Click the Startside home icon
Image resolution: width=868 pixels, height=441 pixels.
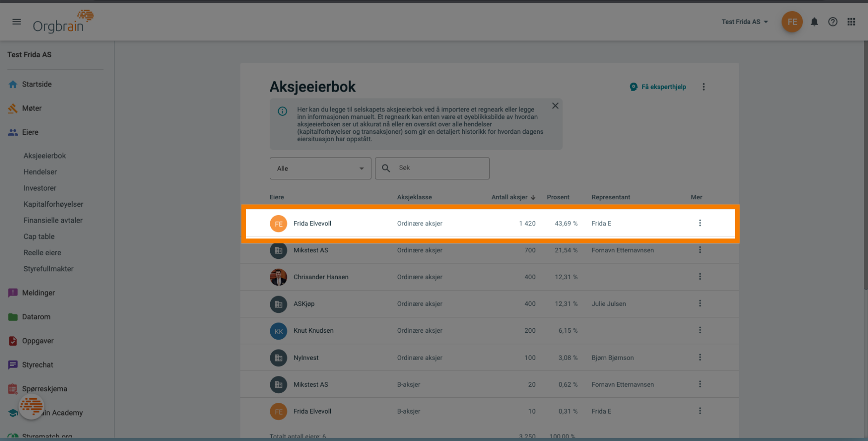[13, 84]
